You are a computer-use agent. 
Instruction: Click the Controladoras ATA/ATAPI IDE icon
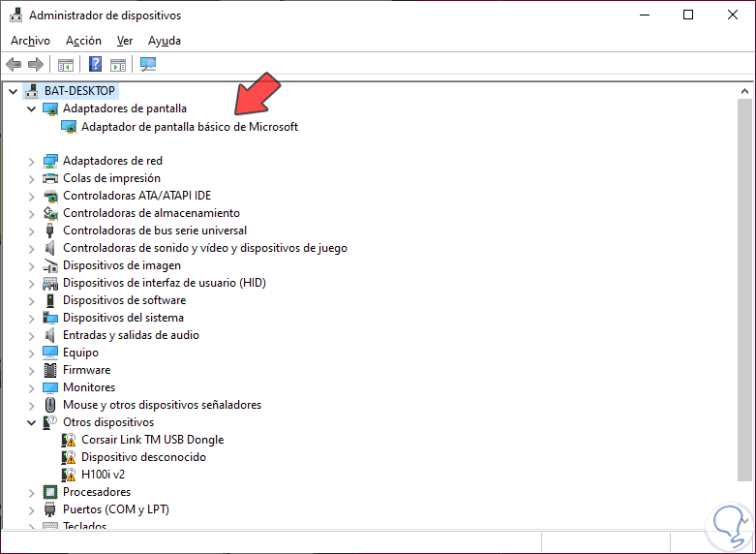coord(50,196)
